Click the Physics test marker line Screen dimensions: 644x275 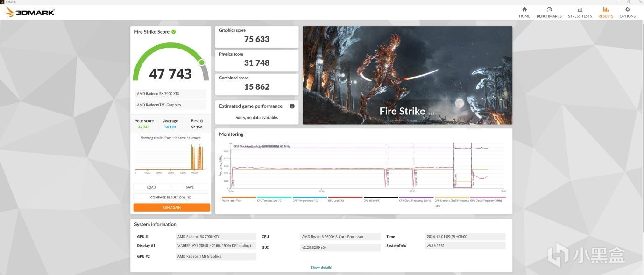454,166
